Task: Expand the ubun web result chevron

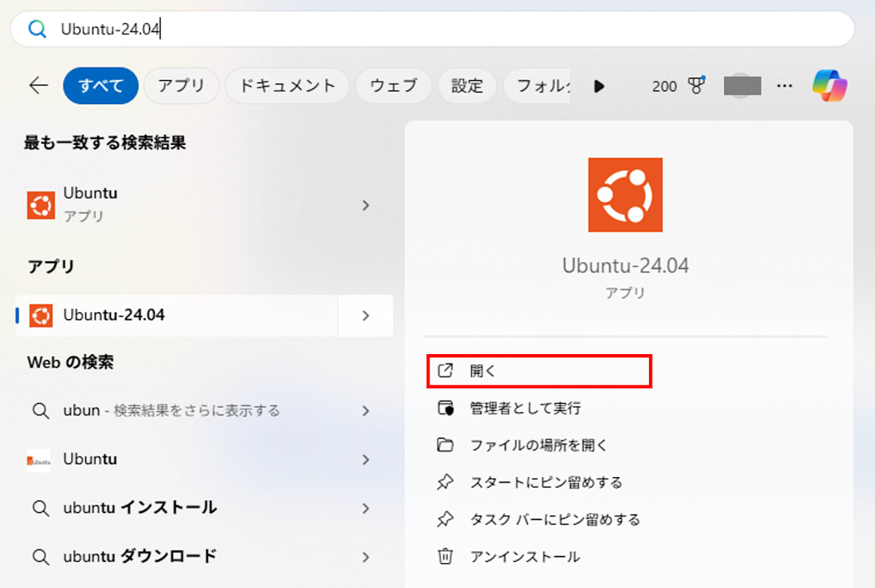Action: pos(366,410)
